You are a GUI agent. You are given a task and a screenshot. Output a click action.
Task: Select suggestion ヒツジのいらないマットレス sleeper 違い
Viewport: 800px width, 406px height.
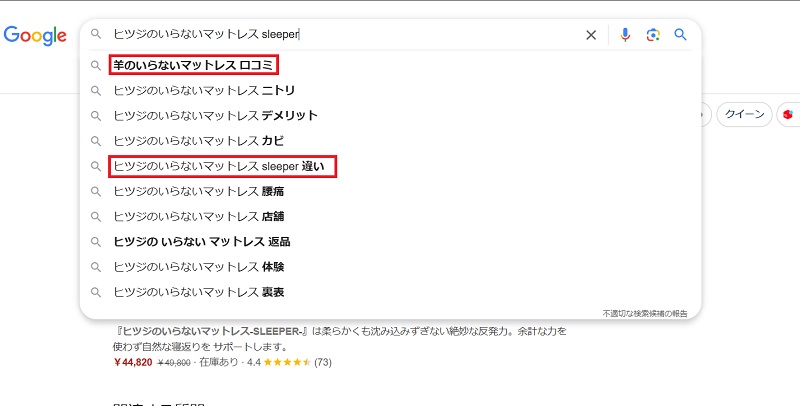(219, 166)
